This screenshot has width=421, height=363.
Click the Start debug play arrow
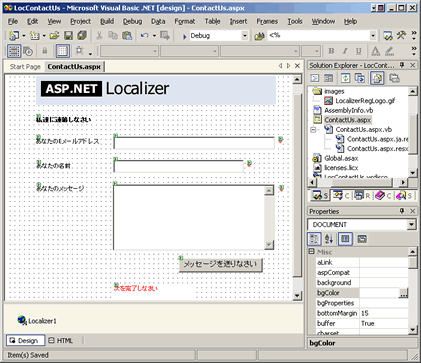[x=184, y=36]
